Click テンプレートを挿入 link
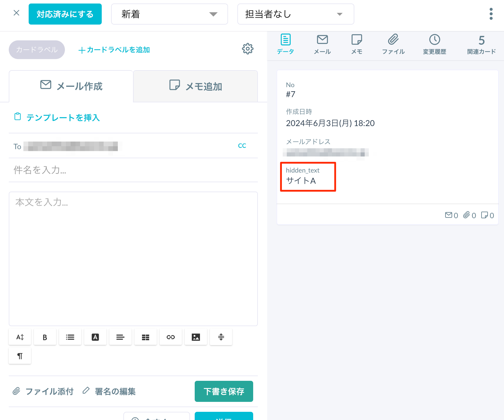Screen dimensions: 504x420 coord(57,118)
